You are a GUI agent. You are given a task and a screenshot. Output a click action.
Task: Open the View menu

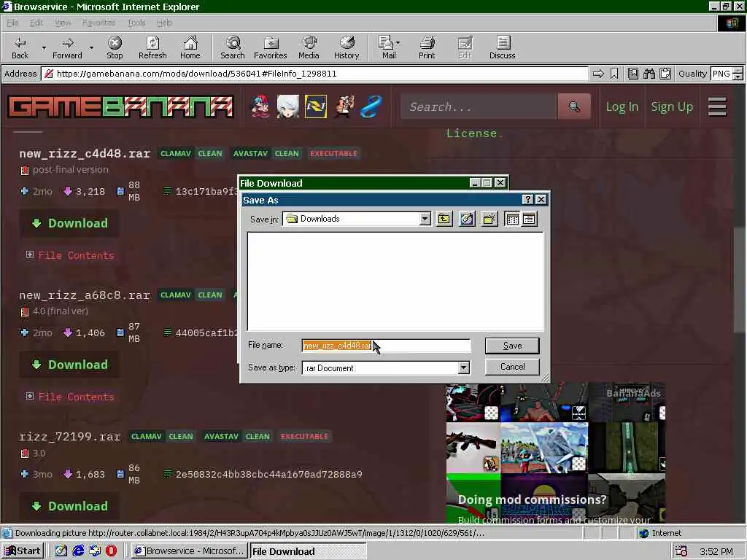pyautogui.click(x=63, y=23)
